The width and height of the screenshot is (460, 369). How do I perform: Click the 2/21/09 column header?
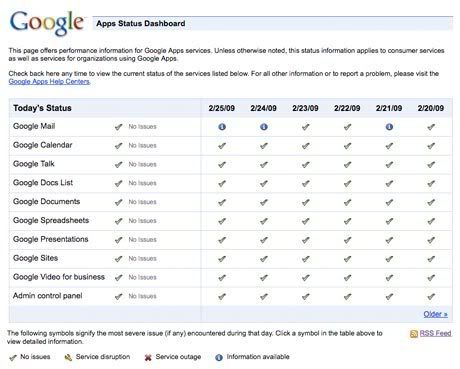coord(389,108)
